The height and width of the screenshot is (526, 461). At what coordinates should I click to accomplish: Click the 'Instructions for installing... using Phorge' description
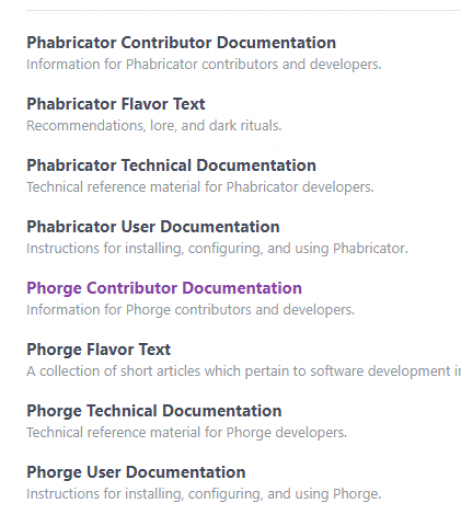pos(204,494)
